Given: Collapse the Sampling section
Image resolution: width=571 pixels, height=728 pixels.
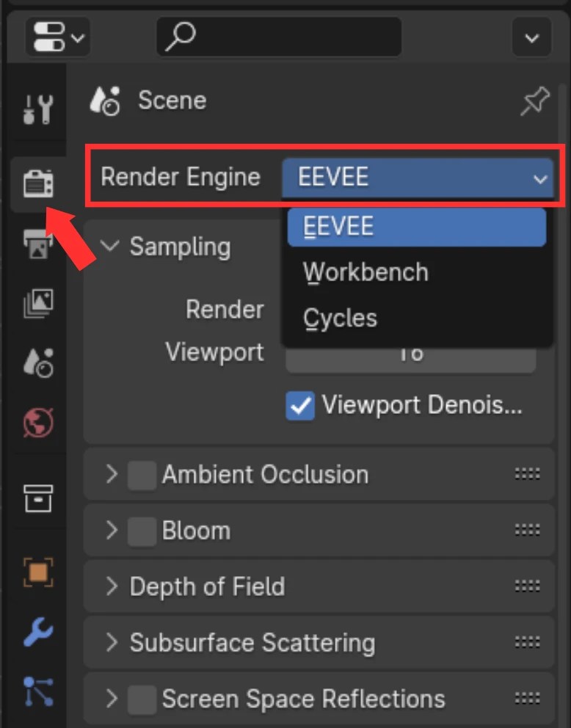Looking at the screenshot, I should click(x=109, y=247).
